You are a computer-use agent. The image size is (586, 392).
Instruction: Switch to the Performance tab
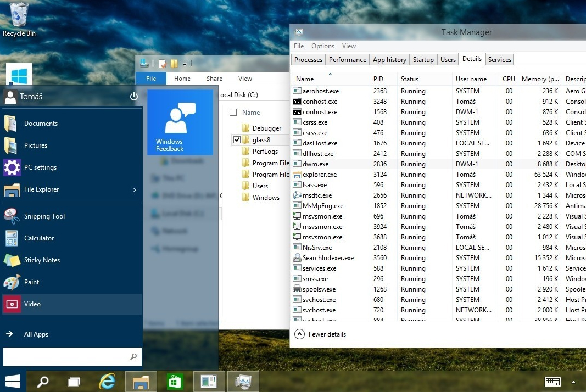click(x=347, y=60)
